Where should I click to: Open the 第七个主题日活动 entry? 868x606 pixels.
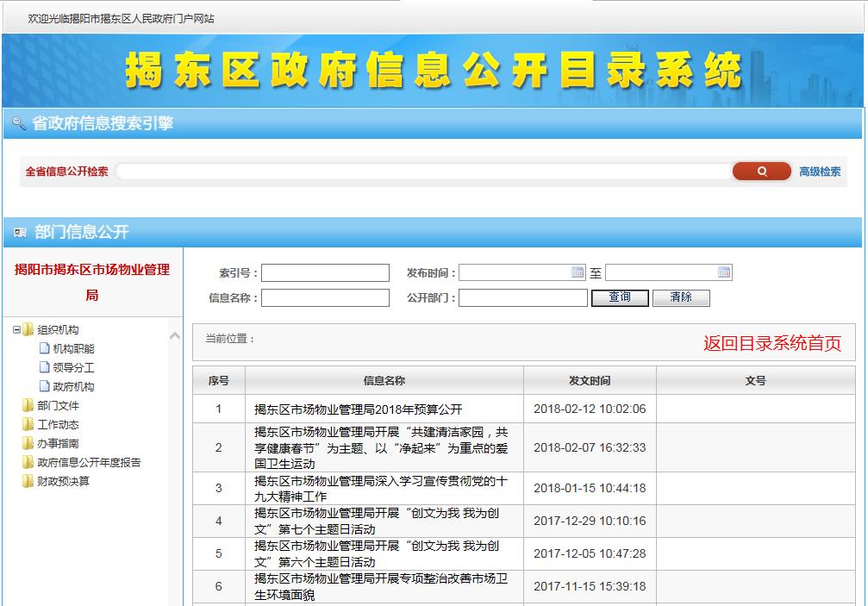coord(377,522)
